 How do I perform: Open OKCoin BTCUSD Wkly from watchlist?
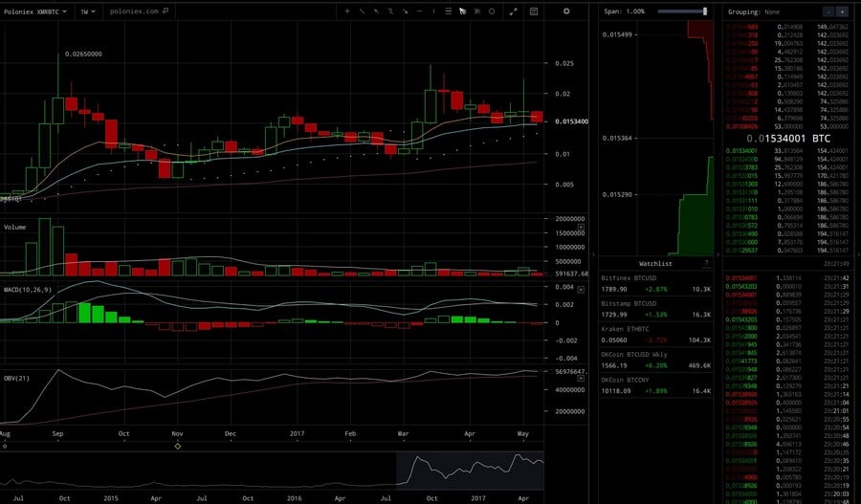[655, 360]
